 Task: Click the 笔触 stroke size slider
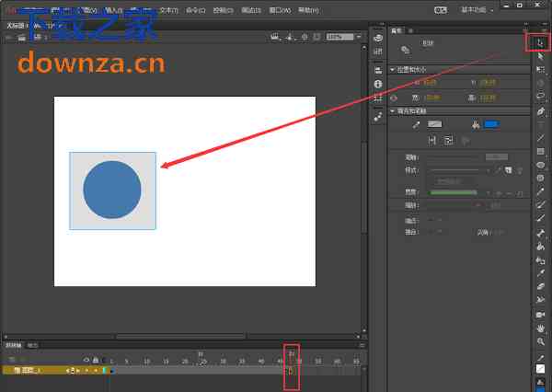(454, 158)
